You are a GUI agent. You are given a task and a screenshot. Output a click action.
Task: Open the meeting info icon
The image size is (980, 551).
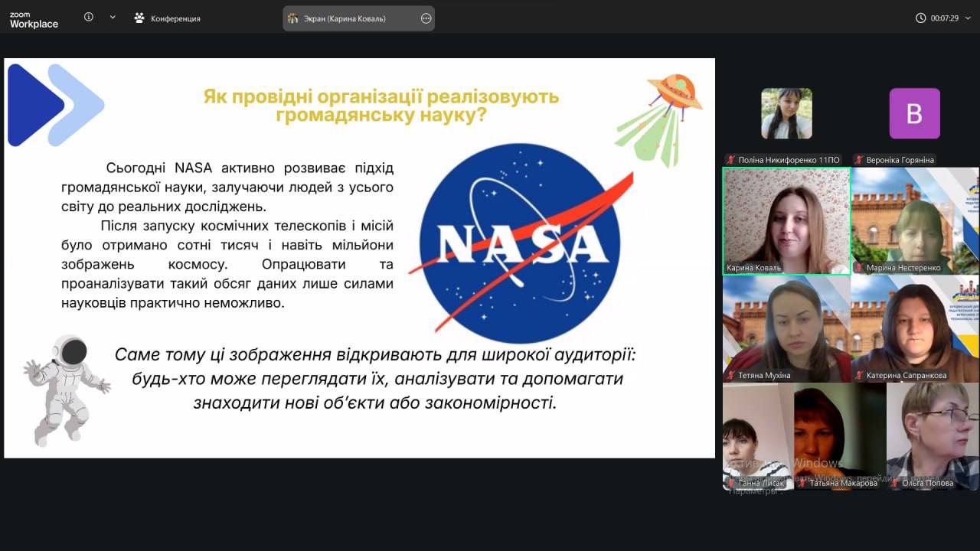(x=89, y=17)
